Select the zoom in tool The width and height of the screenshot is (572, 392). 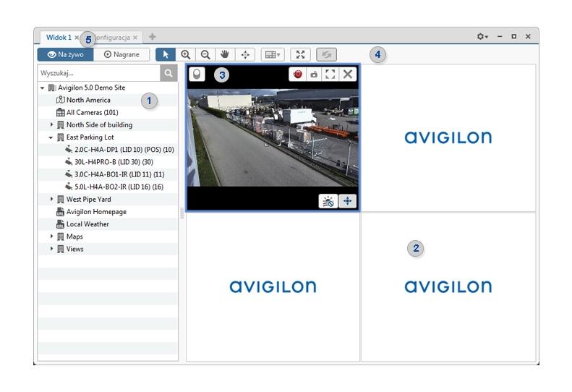(185, 54)
